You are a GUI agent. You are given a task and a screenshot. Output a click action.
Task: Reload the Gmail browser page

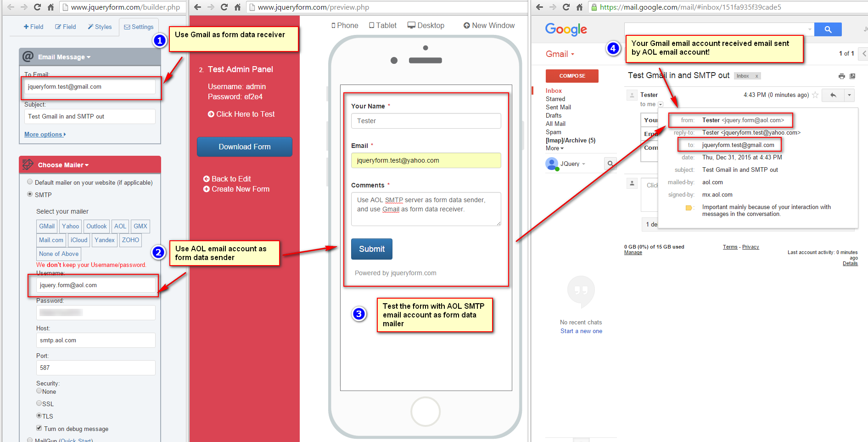pyautogui.click(x=566, y=7)
